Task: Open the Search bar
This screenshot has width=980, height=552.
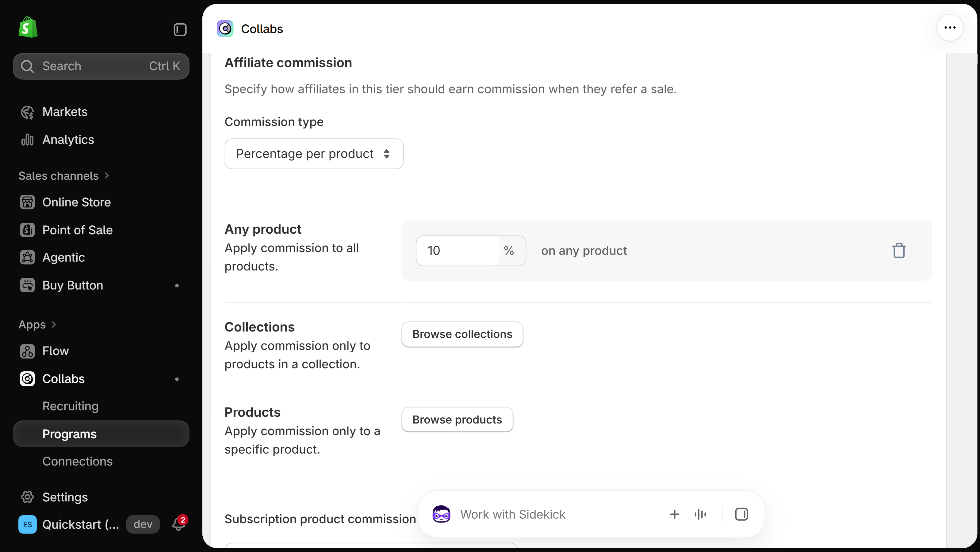Action: [101, 66]
